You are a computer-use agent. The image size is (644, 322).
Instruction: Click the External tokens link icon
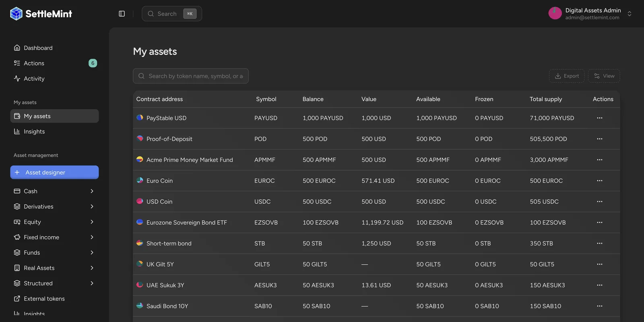[17, 299]
